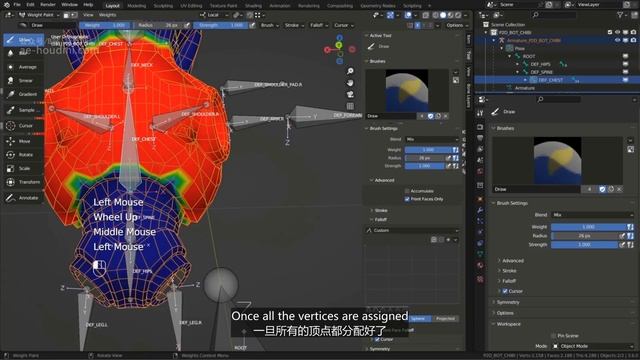The width and height of the screenshot is (640, 360).
Task: Toggle viewport overlays icon in header
Action: pyautogui.click(x=408, y=15)
